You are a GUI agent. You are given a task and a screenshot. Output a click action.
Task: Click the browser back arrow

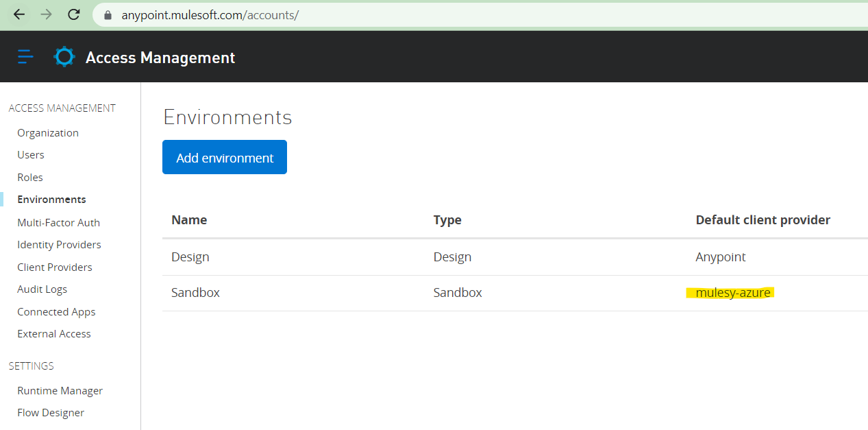pyautogui.click(x=19, y=14)
